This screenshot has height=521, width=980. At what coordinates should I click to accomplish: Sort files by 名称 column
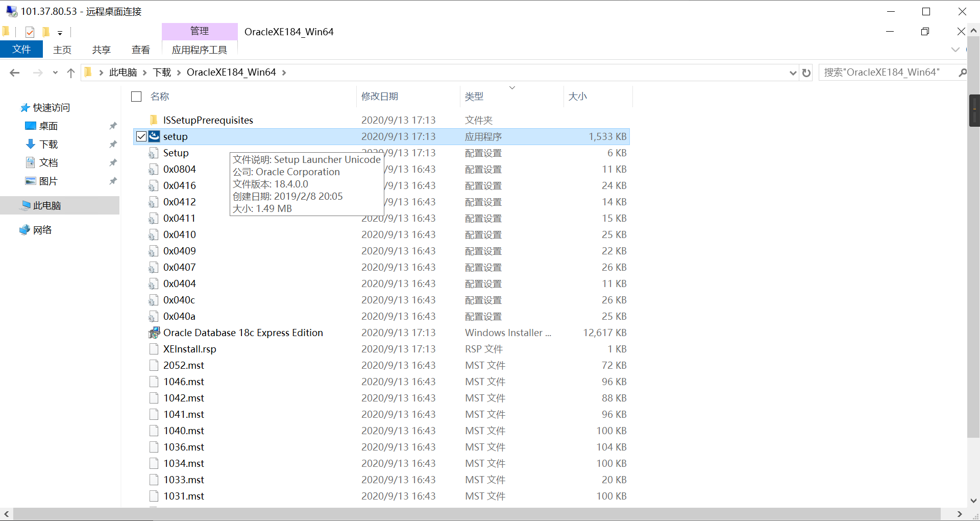(x=160, y=97)
